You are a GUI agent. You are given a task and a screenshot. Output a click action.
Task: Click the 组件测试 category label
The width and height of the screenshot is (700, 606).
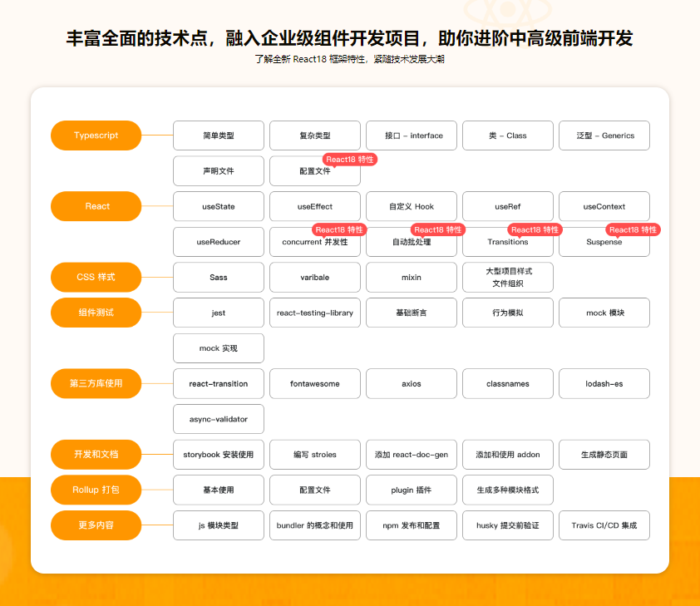pyautogui.click(x=96, y=313)
